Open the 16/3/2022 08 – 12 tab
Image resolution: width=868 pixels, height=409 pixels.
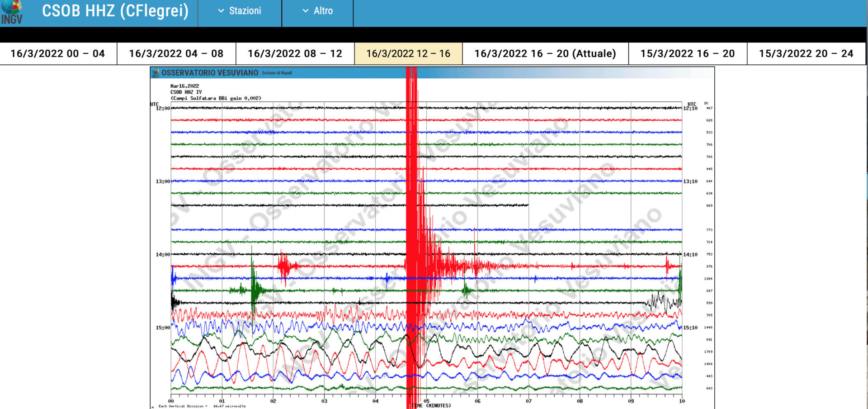click(x=295, y=54)
